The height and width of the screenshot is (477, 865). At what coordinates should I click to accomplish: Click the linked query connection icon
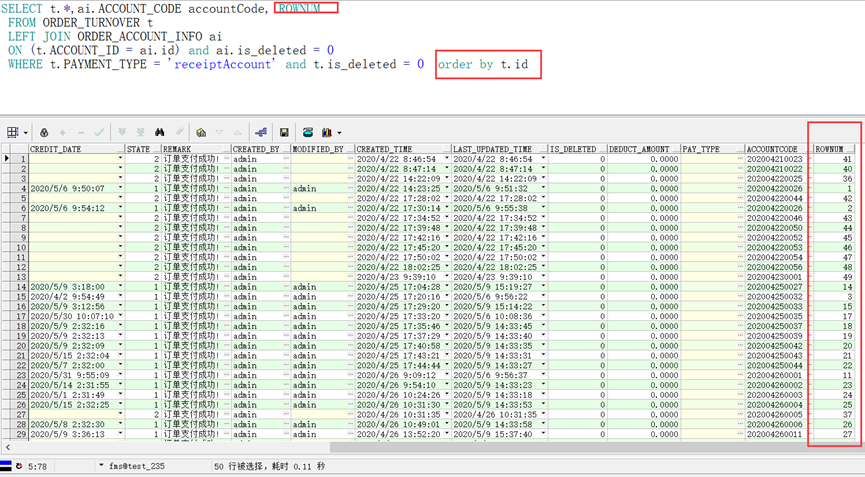click(x=261, y=132)
